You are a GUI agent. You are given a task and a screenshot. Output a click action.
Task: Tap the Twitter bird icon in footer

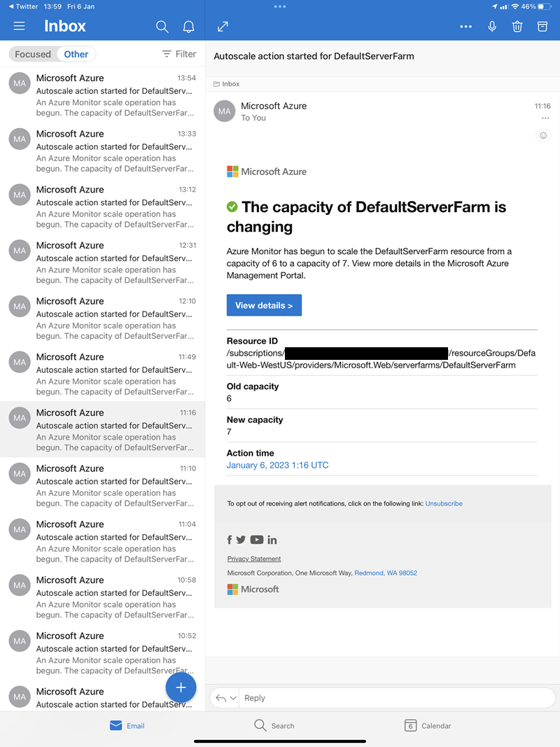point(241,540)
